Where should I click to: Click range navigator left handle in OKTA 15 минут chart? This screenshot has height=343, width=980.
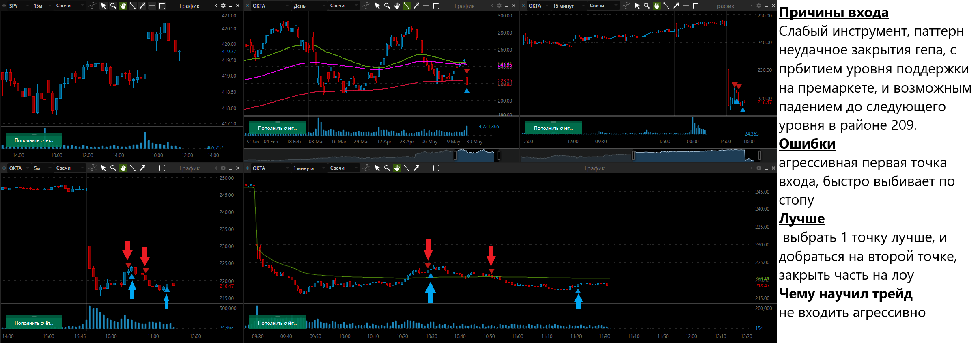pyautogui.click(x=633, y=155)
